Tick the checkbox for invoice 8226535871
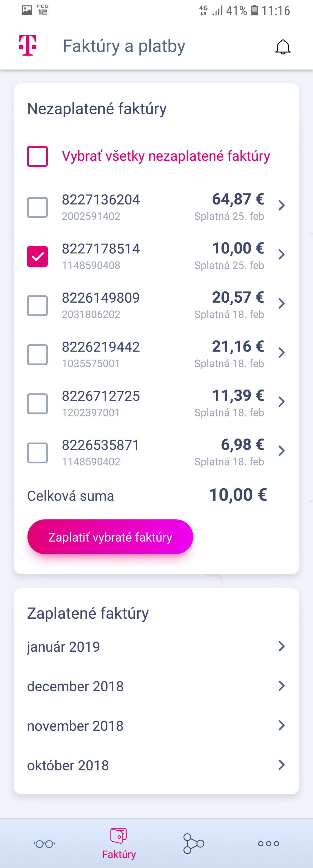Image resolution: width=313 pixels, height=868 pixels. tap(37, 453)
